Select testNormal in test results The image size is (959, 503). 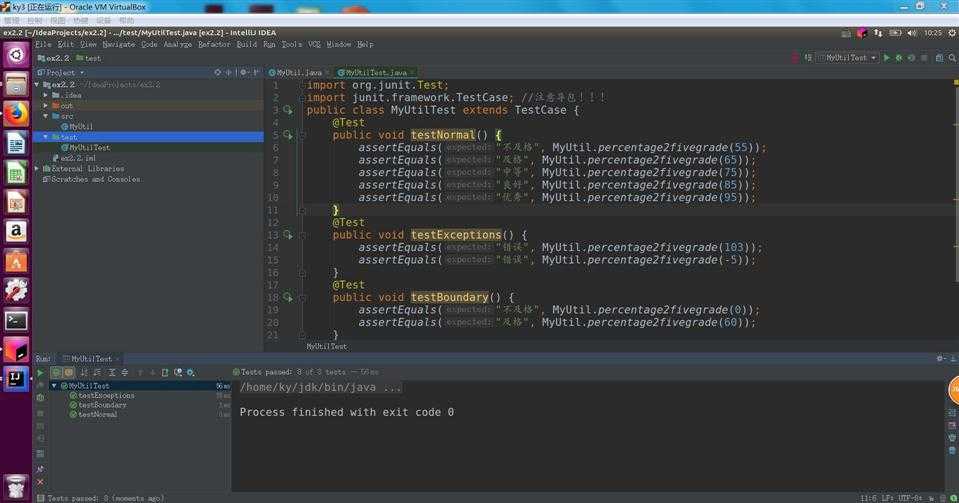click(x=94, y=414)
